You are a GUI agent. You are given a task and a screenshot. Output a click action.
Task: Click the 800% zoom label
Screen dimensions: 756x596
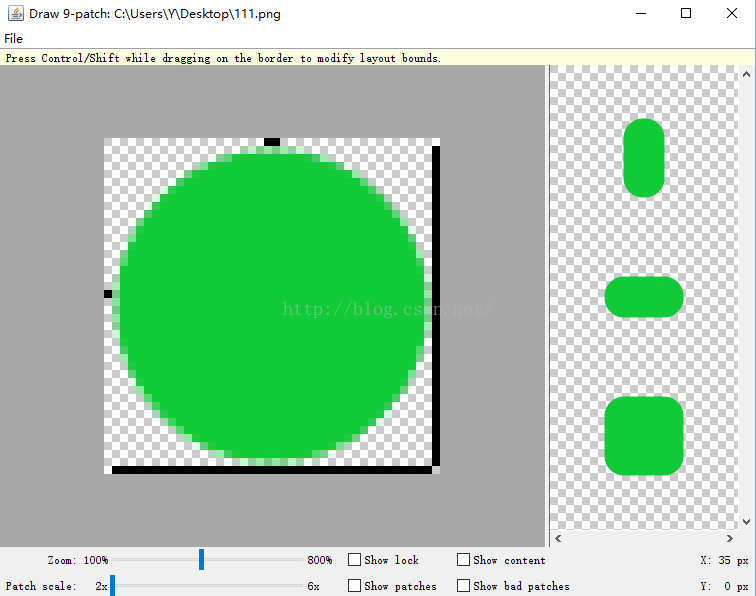[x=320, y=560]
